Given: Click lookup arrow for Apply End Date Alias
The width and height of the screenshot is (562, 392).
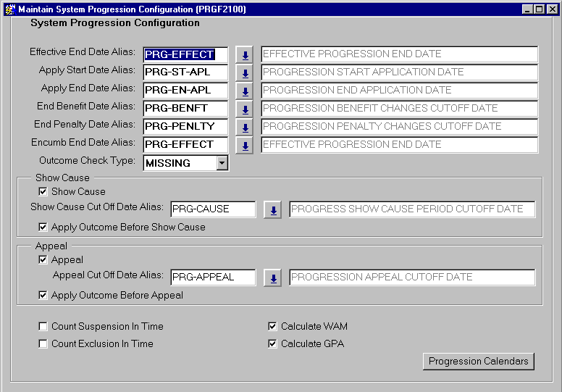Looking at the screenshot, I should pyautogui.click(x=245, y=91).
